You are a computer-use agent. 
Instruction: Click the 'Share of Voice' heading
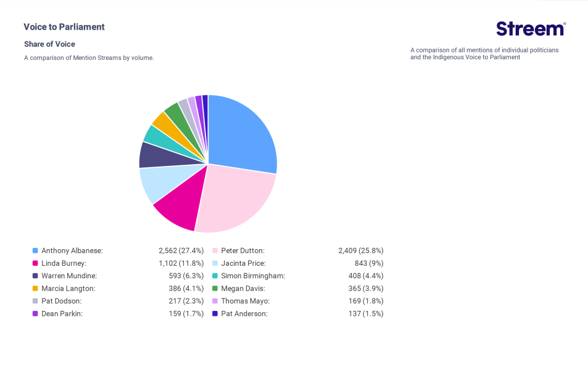click(x=49, y=44)
